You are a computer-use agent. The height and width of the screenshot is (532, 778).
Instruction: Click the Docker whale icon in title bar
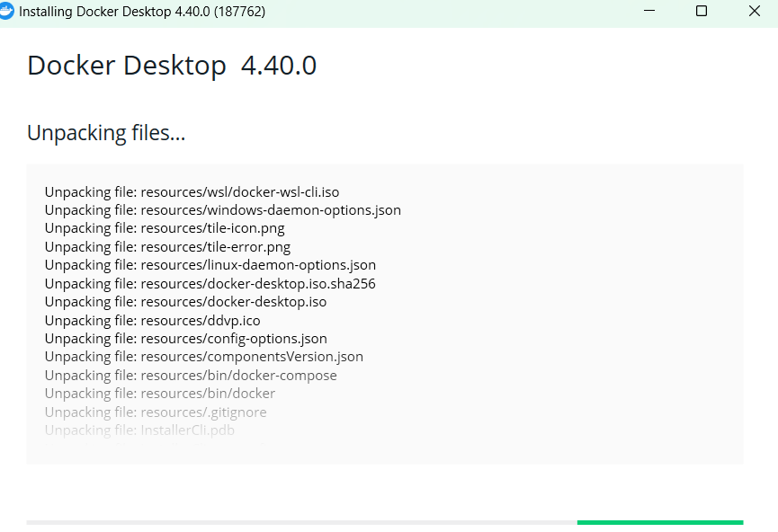tap(6, 12)
